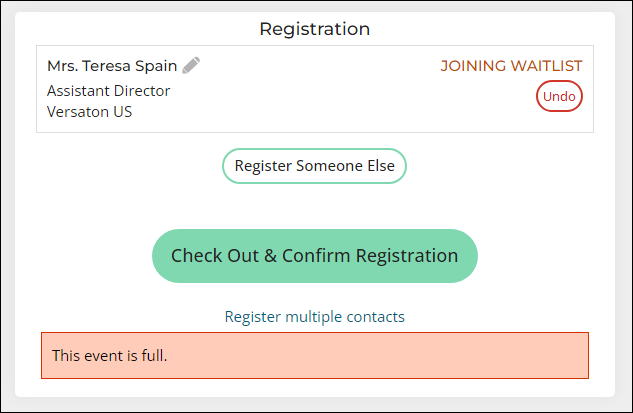Click the JOINING WAITLIST status label
The width and height of the screenshot is (633, 413).
point(511,66)
